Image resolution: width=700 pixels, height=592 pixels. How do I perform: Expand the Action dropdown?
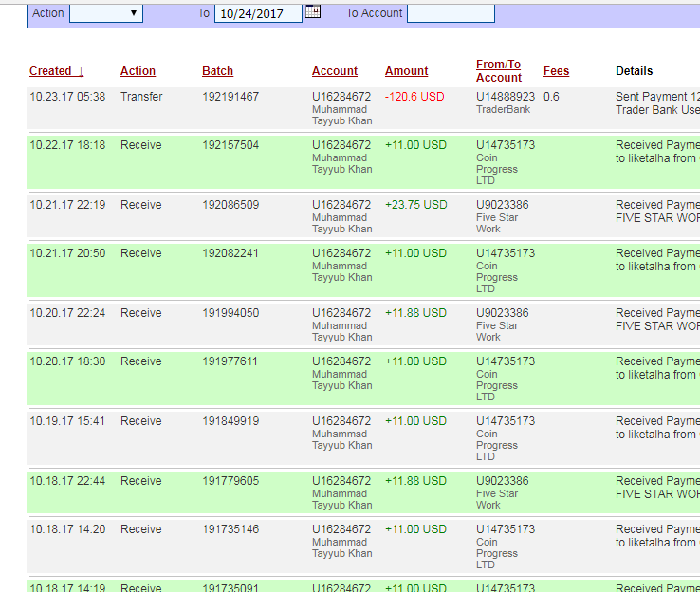click(x=106, y=13)
